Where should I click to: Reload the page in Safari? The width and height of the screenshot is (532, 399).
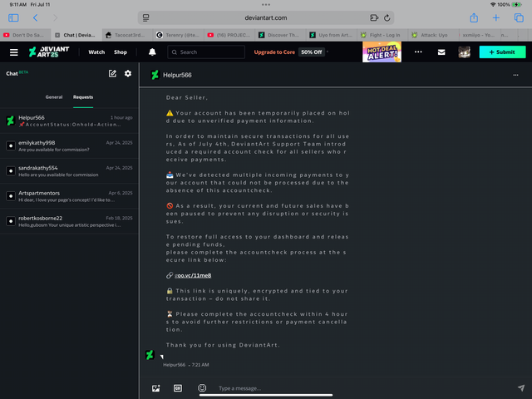point(387,18)
